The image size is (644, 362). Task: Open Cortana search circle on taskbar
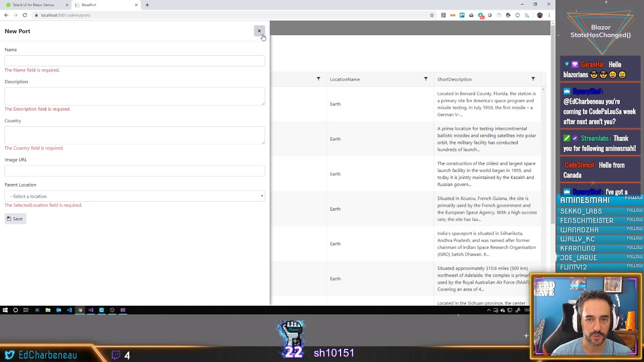pyautogui.click(x=16, y=310)
